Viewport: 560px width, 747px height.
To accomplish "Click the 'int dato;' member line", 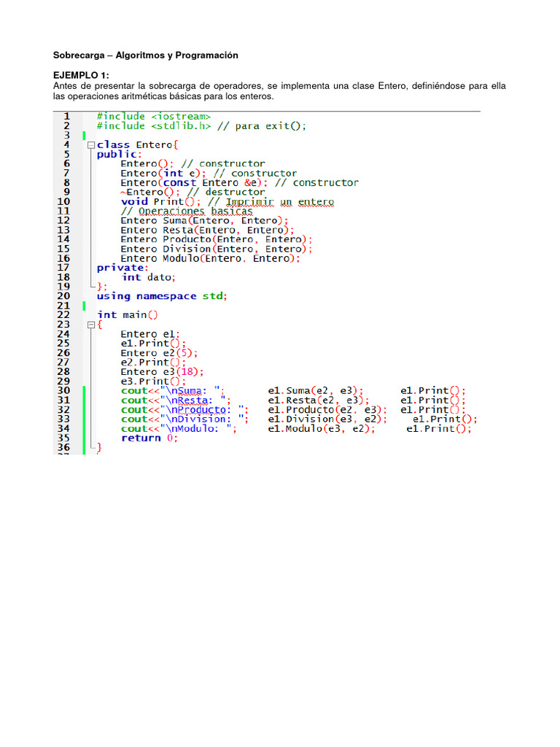I will click(x=149, y=277).
